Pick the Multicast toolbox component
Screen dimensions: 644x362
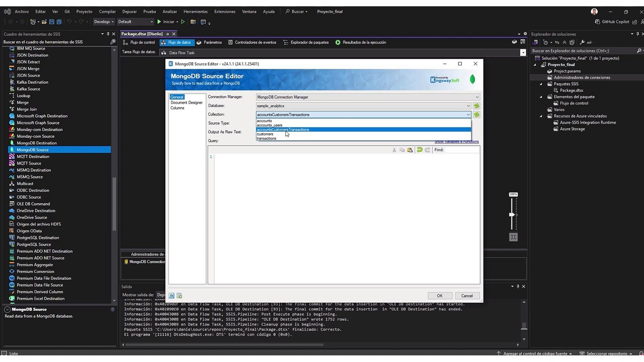[25, 184]
